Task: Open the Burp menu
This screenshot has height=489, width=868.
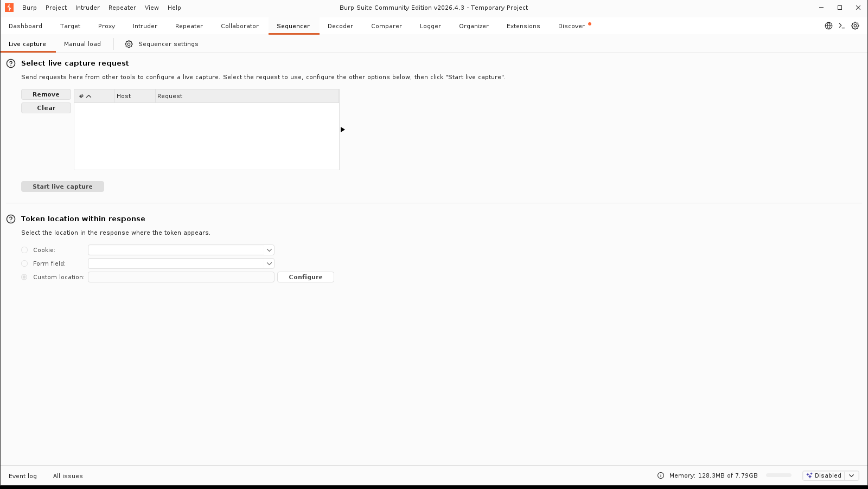Action: [29, 8]
